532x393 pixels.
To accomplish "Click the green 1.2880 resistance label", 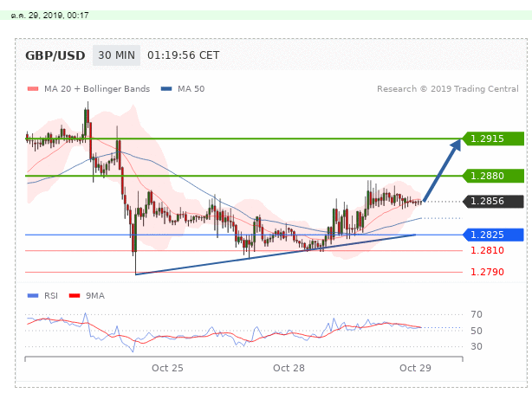I will [493, 176].
